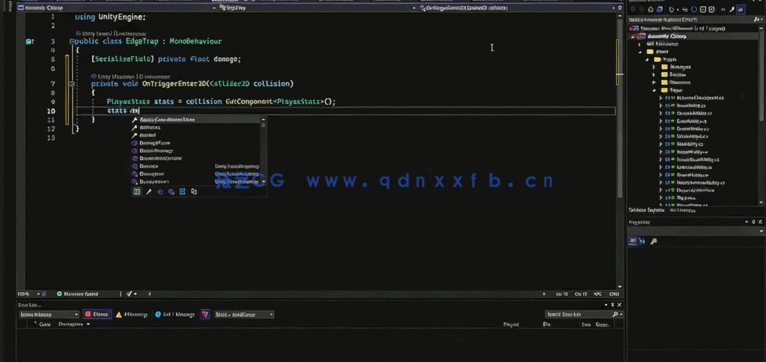Viewport: 766px width, 362px height.
Task: Click the Project column header in Error List
Action: pyautogui.click(x=511, y=324)
